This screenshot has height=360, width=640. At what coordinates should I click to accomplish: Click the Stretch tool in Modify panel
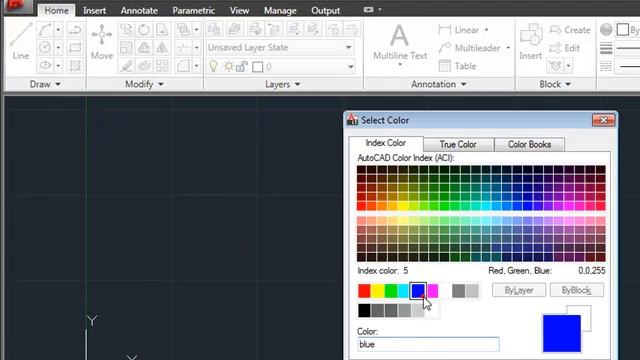coord(162,30)
